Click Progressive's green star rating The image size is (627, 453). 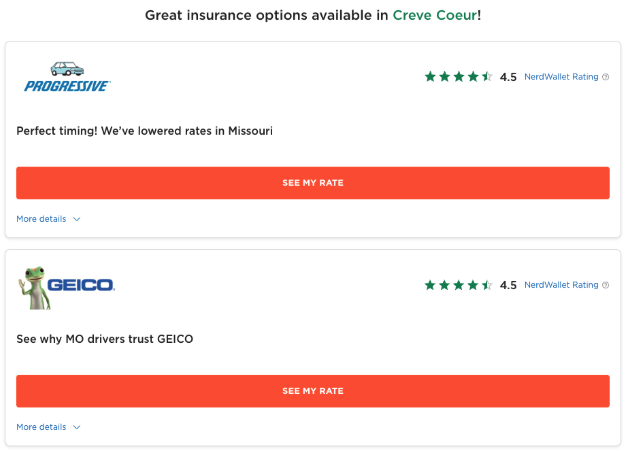pos(458,76)
